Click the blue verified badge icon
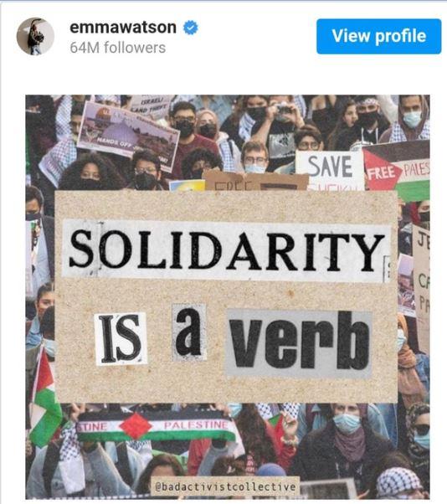 [191, 28]
